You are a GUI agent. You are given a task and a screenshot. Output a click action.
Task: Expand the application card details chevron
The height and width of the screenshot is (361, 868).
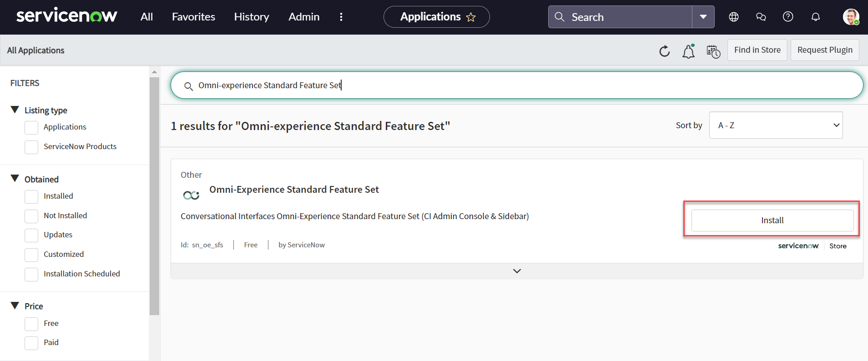[x=517, y=271]
